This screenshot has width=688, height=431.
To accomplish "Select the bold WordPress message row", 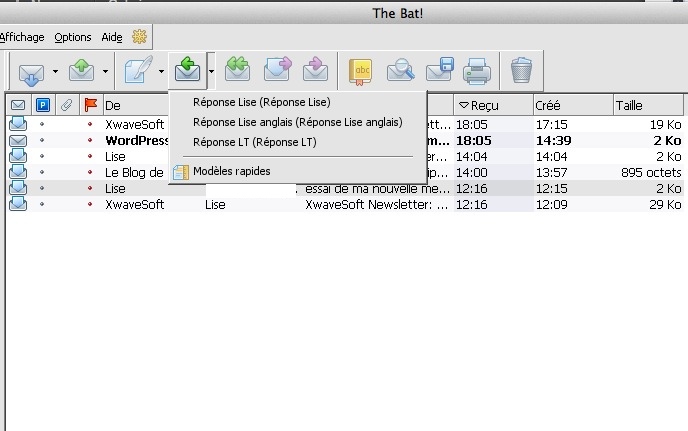I will point(135,141).
